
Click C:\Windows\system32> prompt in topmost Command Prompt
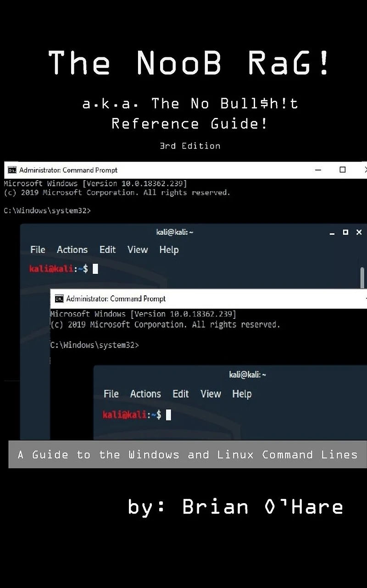47,211
